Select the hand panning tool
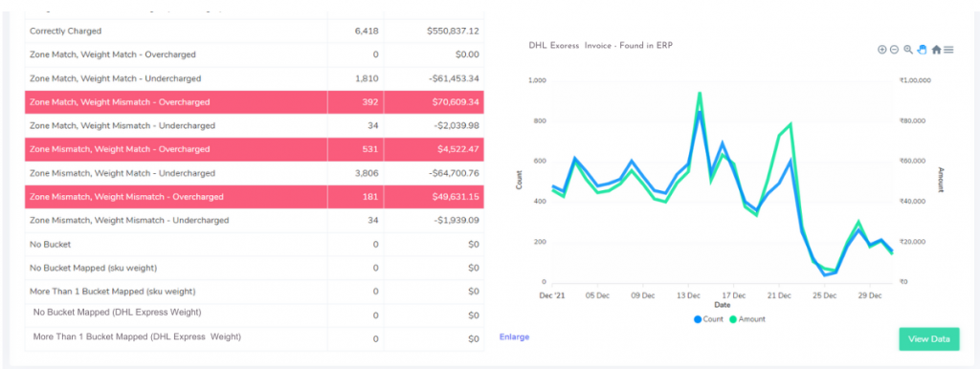 [922, 50]
